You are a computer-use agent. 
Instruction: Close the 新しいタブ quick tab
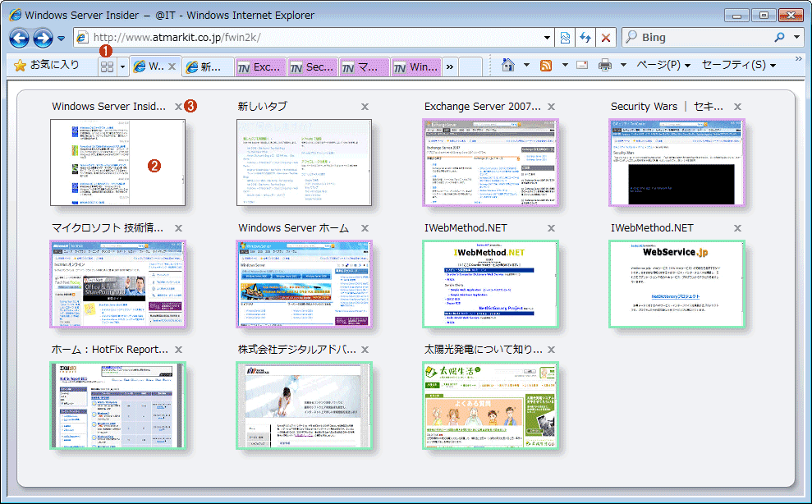coord(365,107)
